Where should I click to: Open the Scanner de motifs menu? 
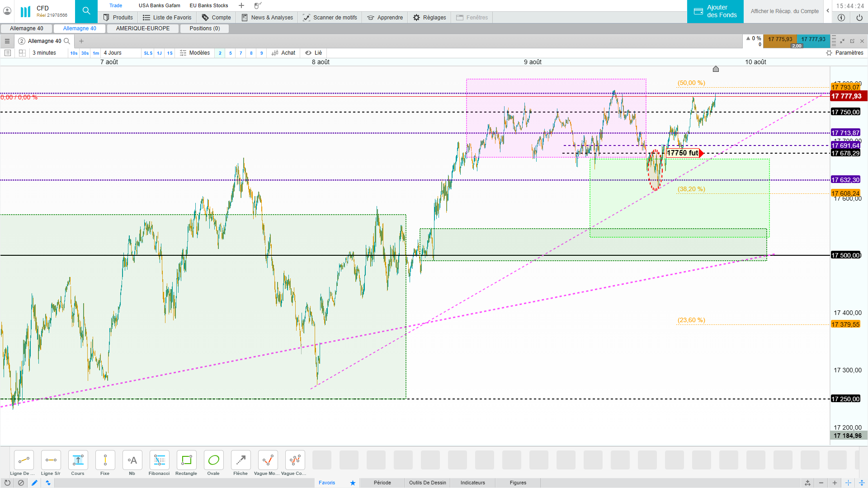(330, 18)
